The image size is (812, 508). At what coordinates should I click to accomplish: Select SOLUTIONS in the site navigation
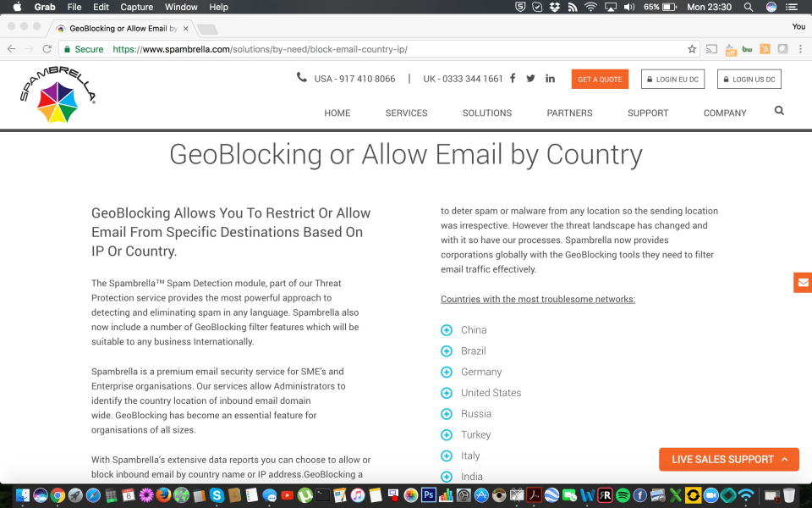click(x=486, y=112)
